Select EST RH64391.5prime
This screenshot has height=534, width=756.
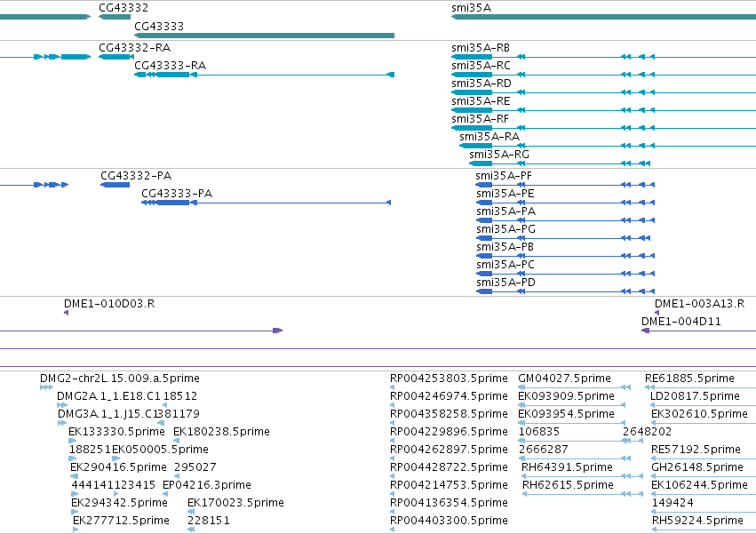click(x=567, y=467)
